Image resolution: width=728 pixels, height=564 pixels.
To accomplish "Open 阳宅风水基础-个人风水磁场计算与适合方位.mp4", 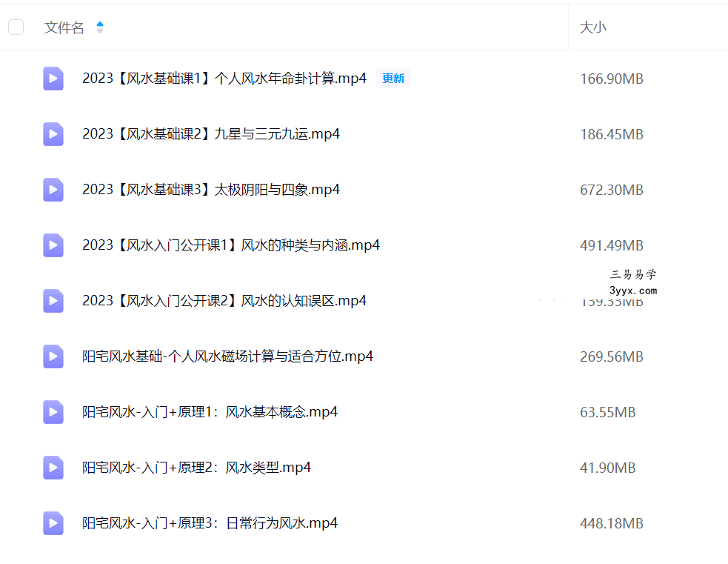I will [x=227, y=356].
